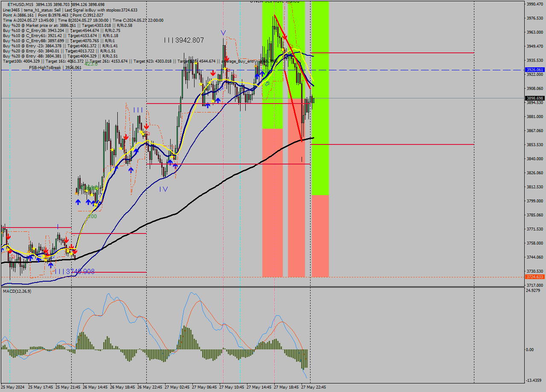Click the '26 May 14:45' time axis label
The height and width of the screenshot is (392, 546).
[x=96, y=387]
